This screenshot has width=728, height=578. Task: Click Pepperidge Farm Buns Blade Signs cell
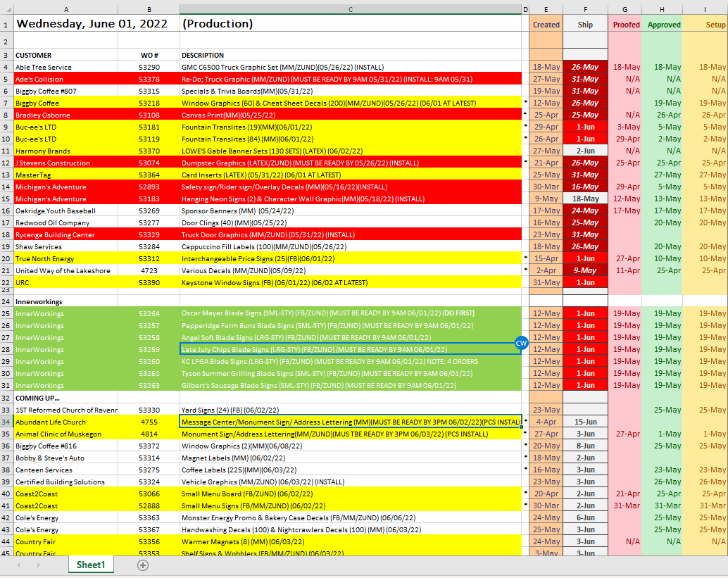coord(351,325)
